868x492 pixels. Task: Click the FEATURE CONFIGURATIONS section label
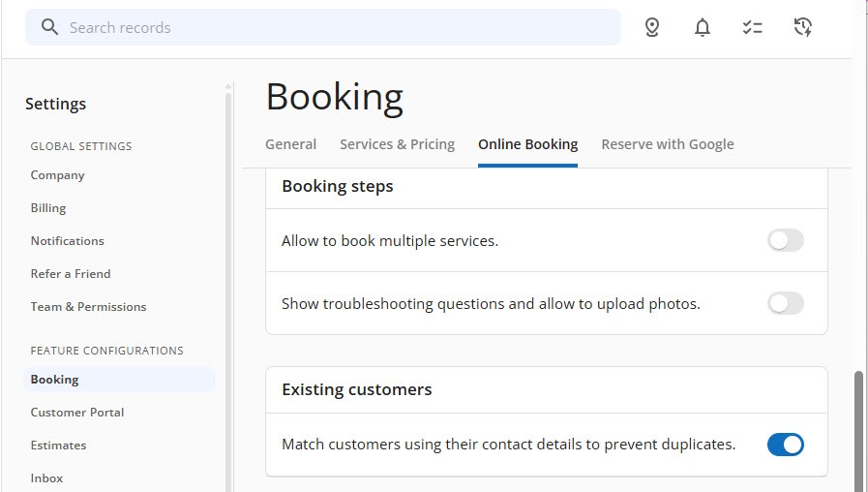click(x=106, y=351)
